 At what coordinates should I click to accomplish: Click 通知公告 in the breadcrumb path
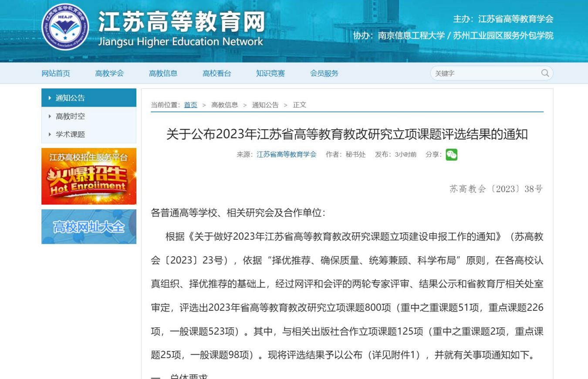click(x=265, y=105)
